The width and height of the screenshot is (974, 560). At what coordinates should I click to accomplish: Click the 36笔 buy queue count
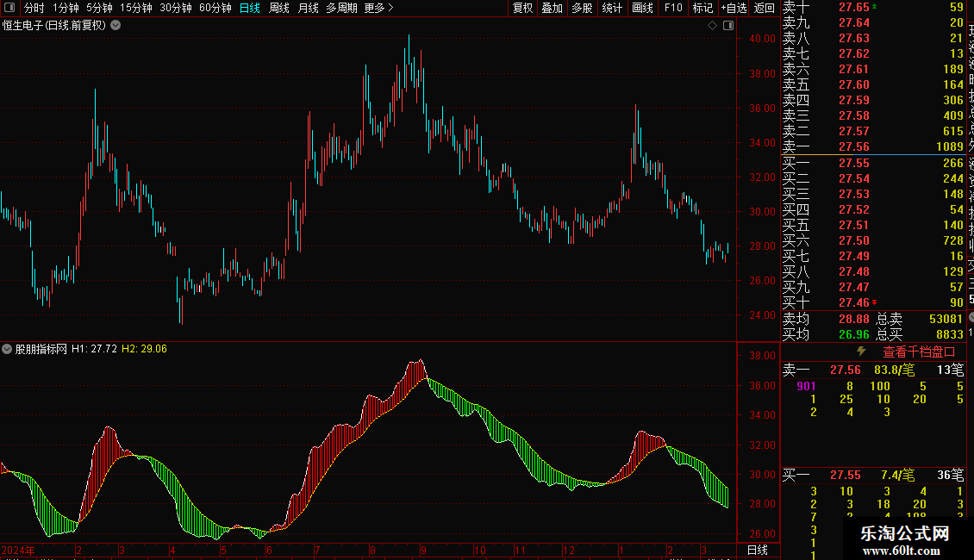[951, 475]
